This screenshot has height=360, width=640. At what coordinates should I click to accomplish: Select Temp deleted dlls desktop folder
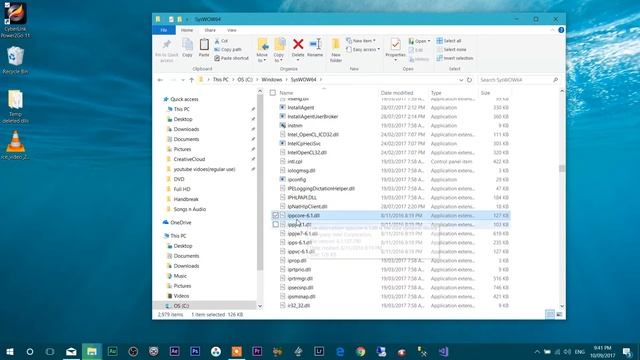point(16,106)
